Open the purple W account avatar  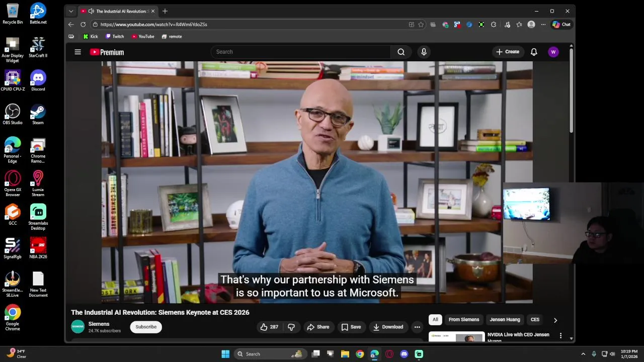(553, 52)
